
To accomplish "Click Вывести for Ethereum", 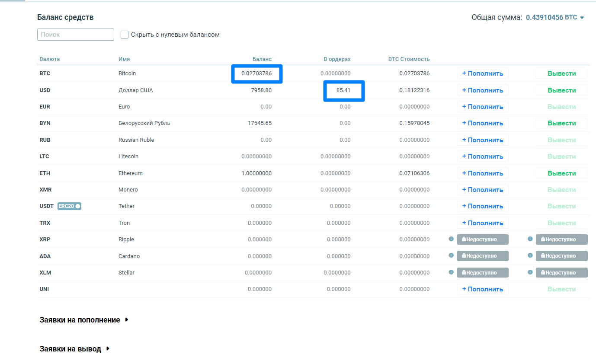I will (x=562, y=173).
